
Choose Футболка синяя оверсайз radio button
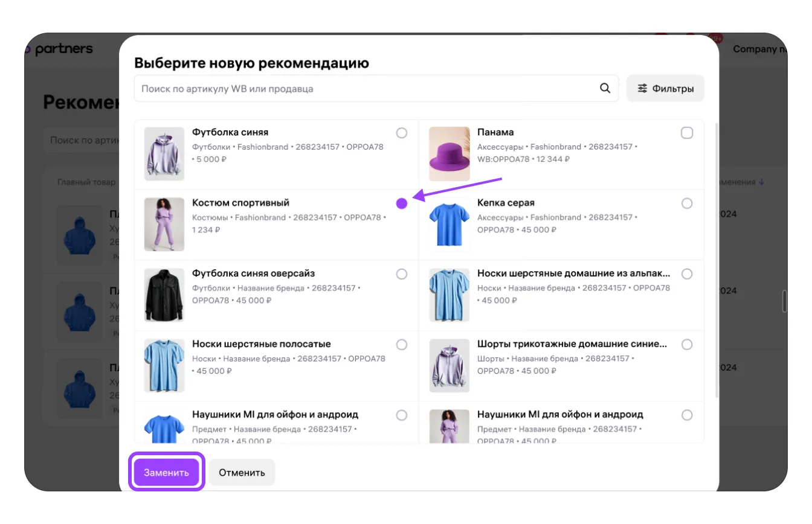(402, 274)
